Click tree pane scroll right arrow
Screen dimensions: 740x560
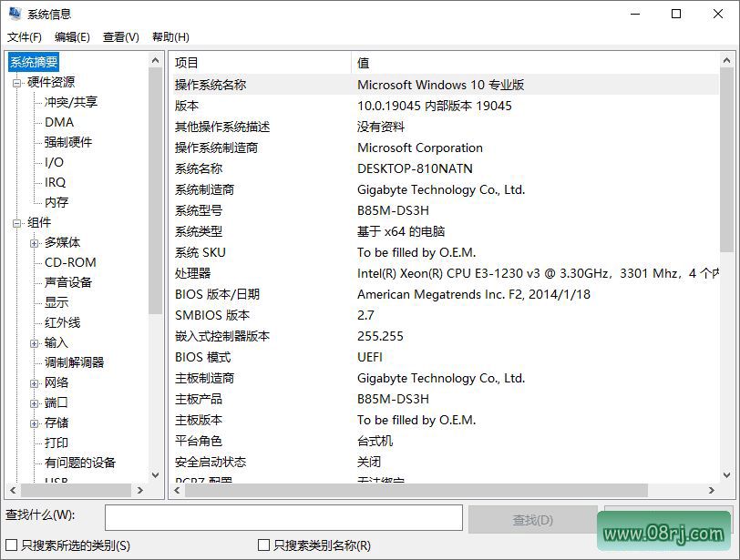coord(139,490)
